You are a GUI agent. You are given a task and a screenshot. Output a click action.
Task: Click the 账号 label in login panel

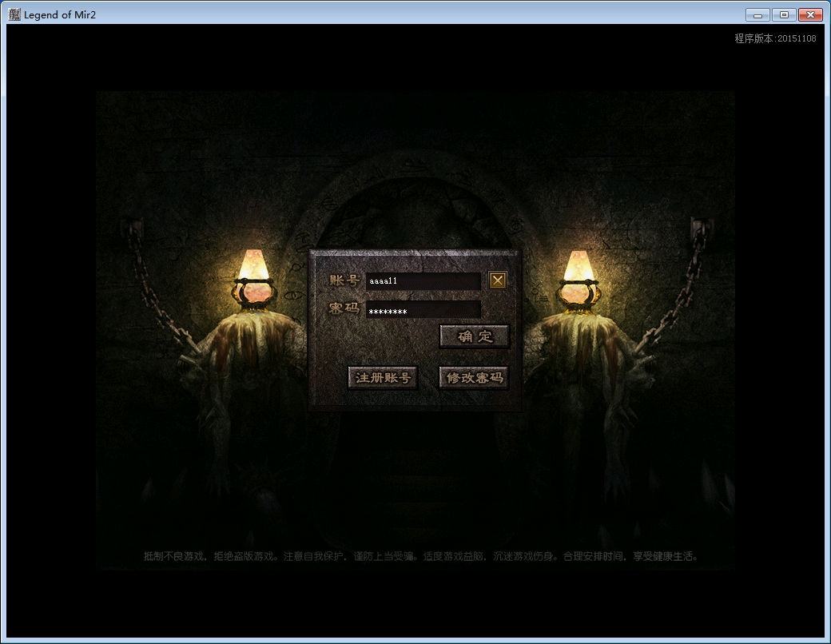click(x=344, y=280)
